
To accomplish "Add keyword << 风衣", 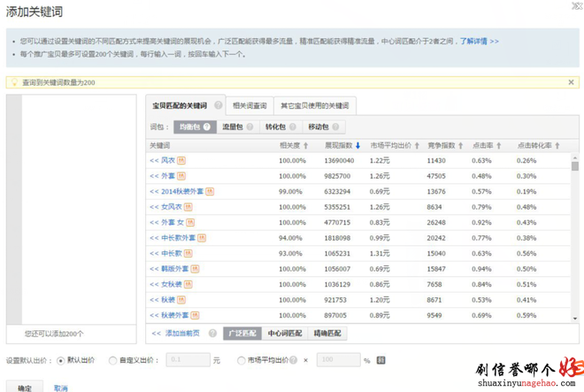I will click(x=162, y=160).
